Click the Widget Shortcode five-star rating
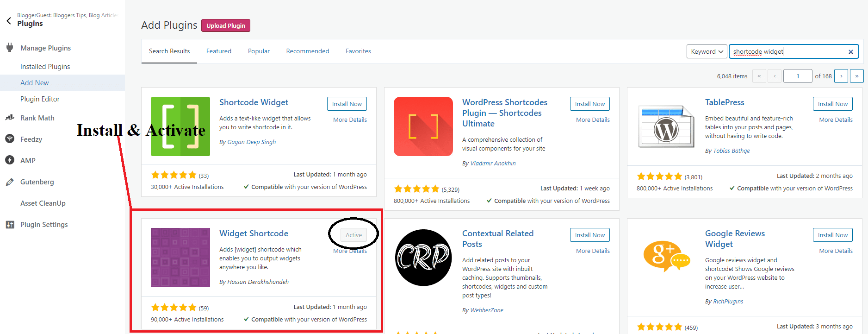Viewport: 868px width, 334px height. 174,308
